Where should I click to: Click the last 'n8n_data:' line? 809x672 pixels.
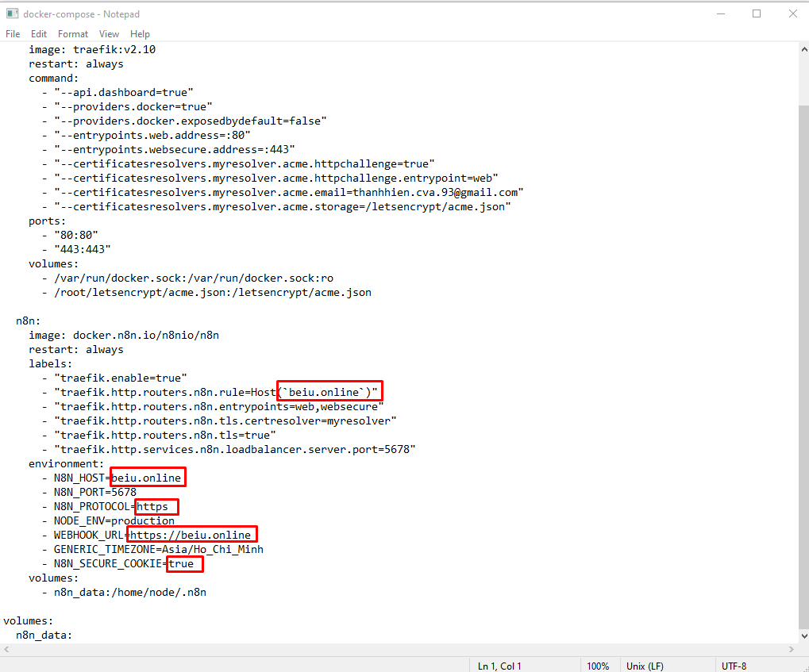point(44,636)
